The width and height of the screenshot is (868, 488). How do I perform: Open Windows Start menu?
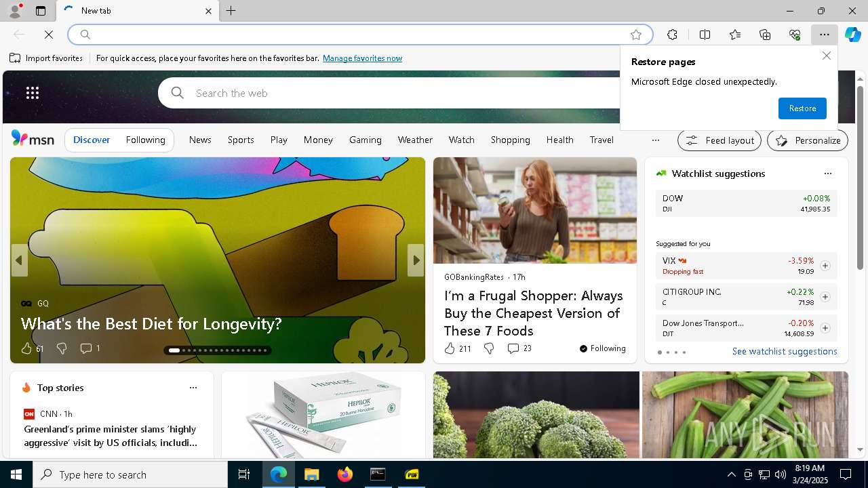coord(16,474)
